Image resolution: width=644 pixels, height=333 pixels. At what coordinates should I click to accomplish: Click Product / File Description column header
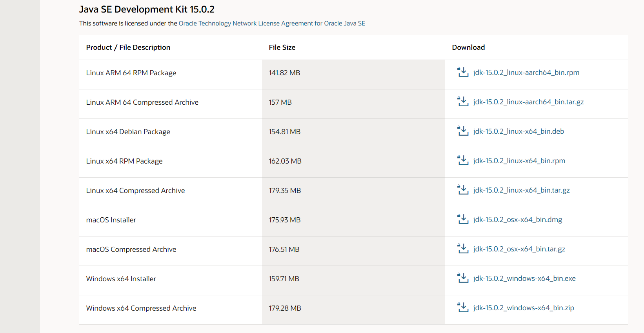click(x=128, y=47)
